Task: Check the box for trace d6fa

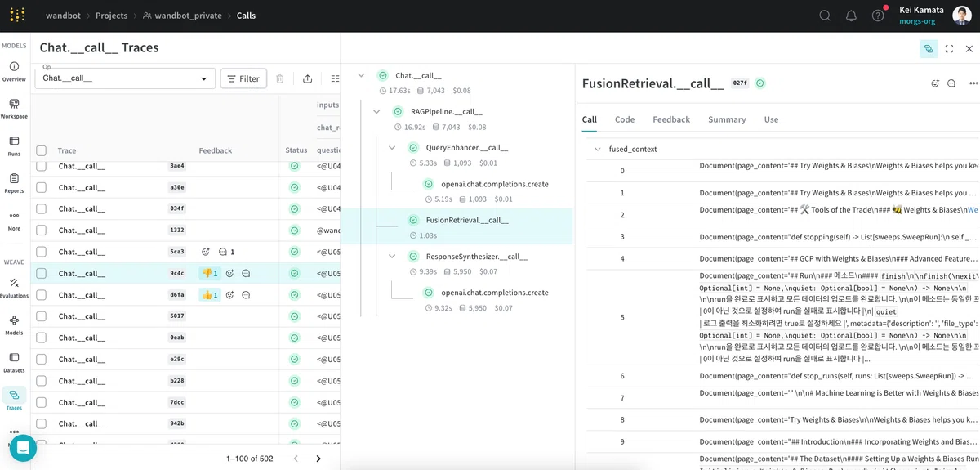Action: click(42, 295)
